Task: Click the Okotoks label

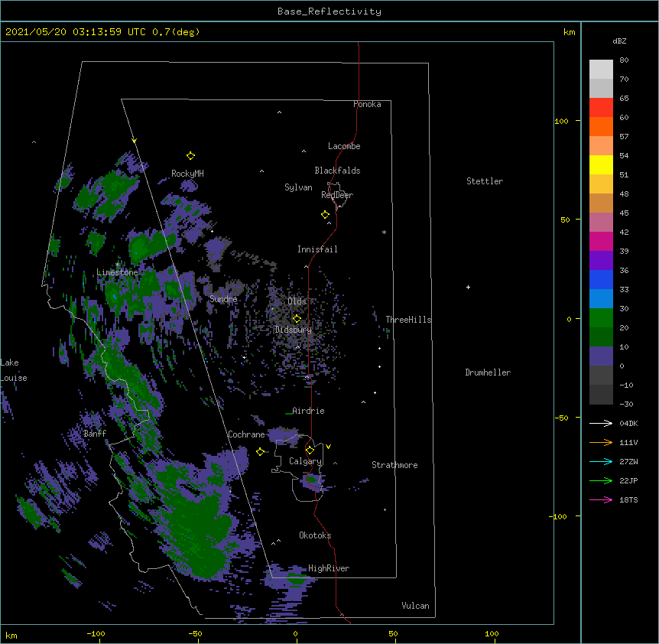Action: 315,535
